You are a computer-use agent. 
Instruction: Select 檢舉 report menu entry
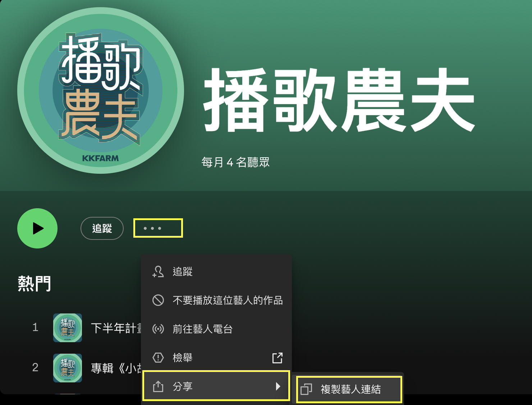coord(216,358)
